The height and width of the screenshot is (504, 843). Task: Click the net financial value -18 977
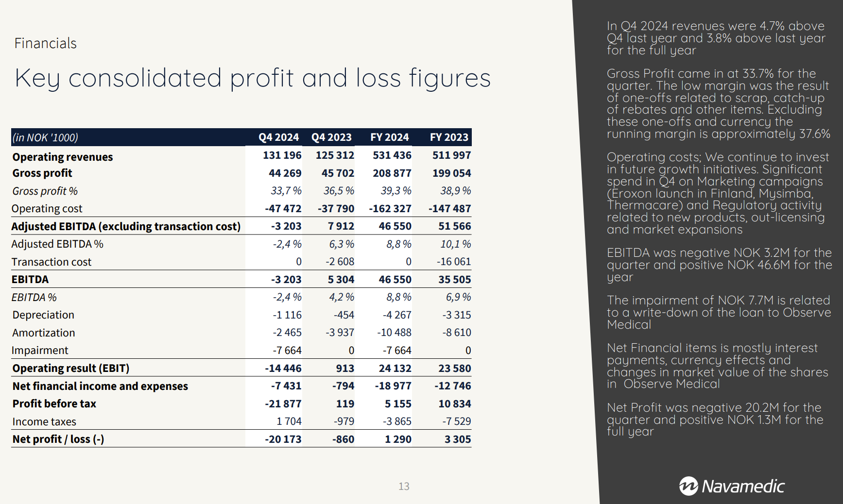tap(393, 386)
